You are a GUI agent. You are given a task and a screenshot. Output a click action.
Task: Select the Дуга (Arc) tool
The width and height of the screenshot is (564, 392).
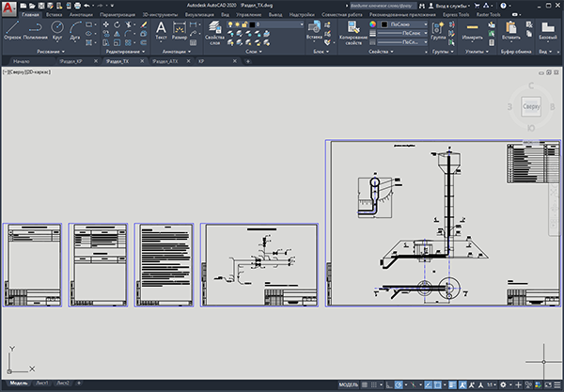click(x=75, y=30)
